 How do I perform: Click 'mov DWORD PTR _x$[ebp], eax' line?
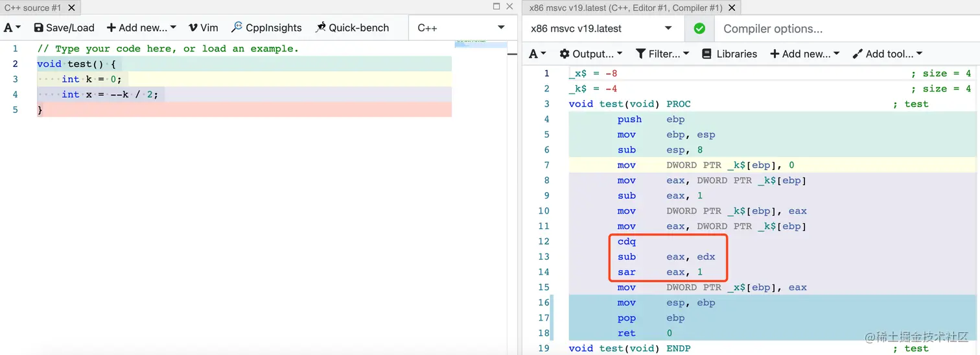click(712, 288)
